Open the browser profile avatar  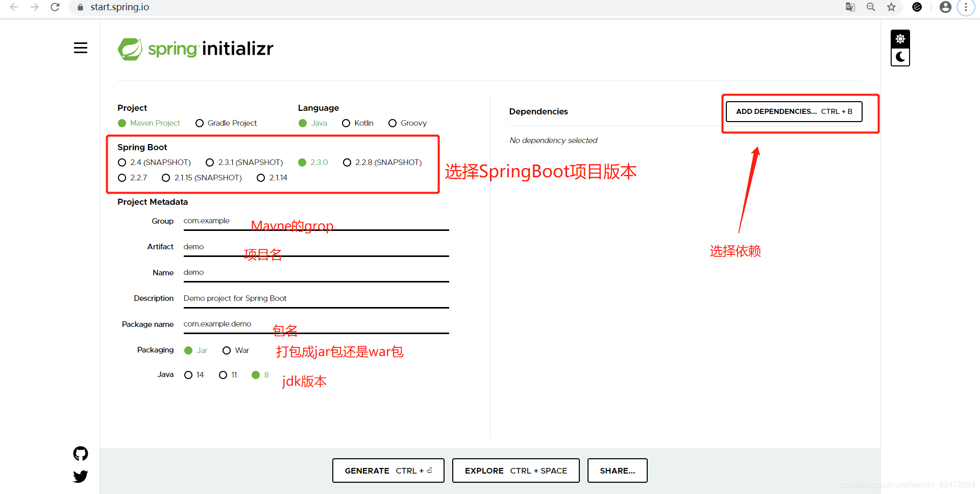(945, 7)
